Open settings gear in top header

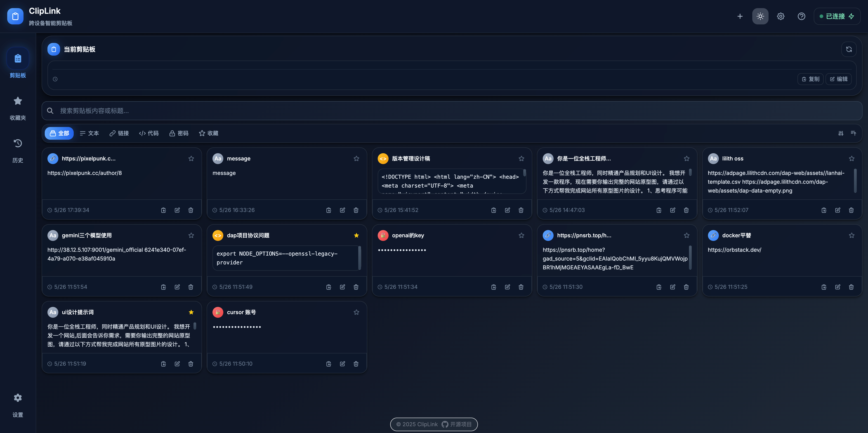click(x=781, y=16)
